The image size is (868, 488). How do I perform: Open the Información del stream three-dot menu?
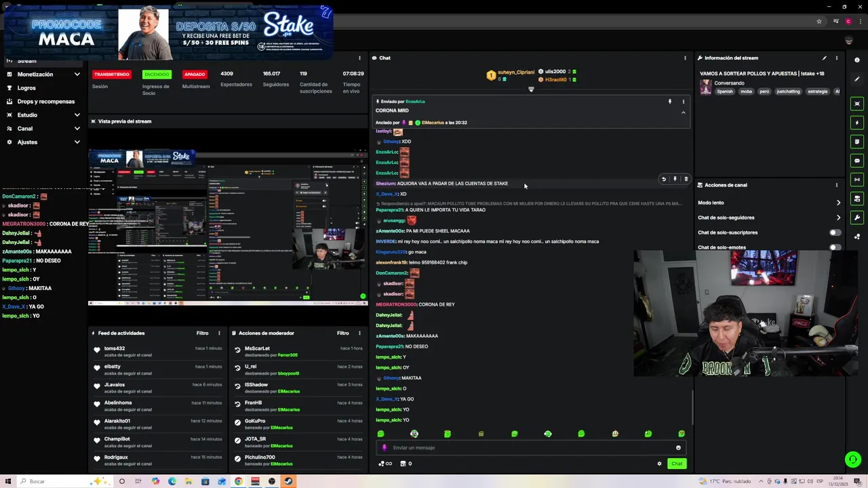click(836, 58)
